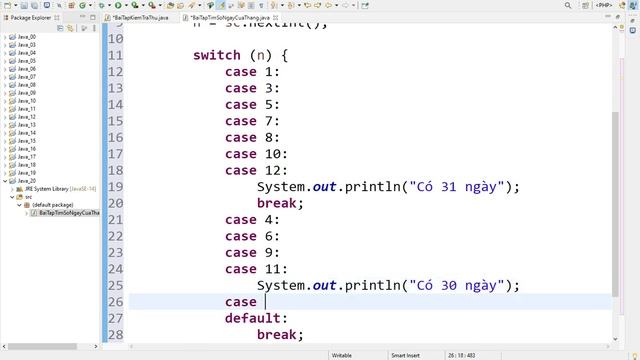Click the "Có 30 ngày" string on line 25

point(457,285)
